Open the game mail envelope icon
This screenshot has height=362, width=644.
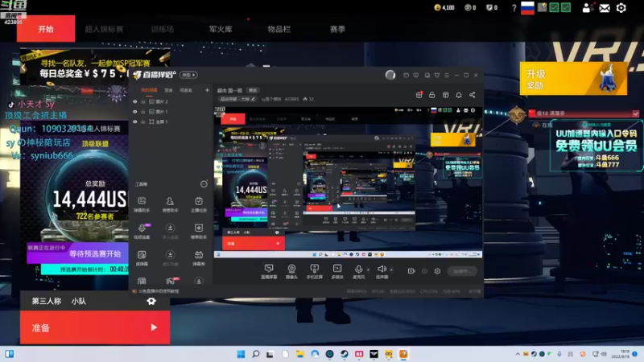pyautogui.click(x=605, y=8)
